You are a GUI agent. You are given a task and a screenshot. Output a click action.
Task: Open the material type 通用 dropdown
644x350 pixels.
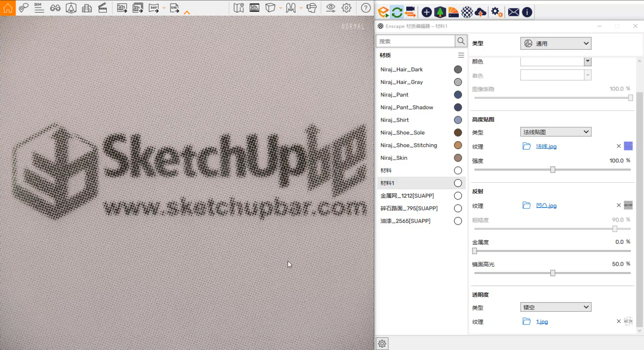[556, 43]
